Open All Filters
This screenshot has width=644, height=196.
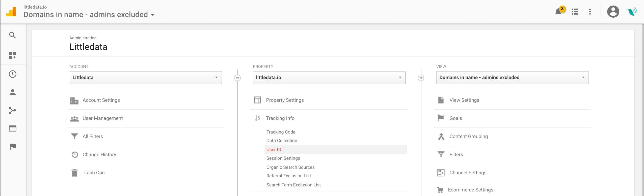[93, 137]
